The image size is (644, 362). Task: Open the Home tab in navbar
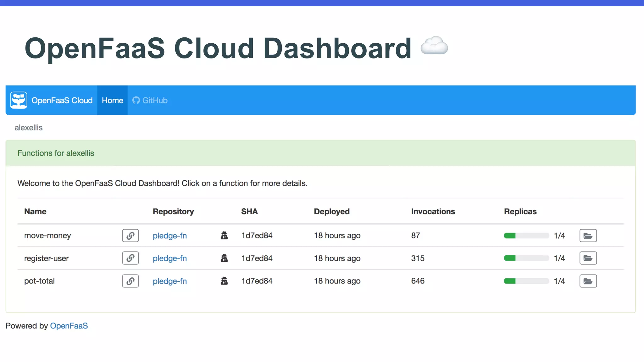[112, 100]
